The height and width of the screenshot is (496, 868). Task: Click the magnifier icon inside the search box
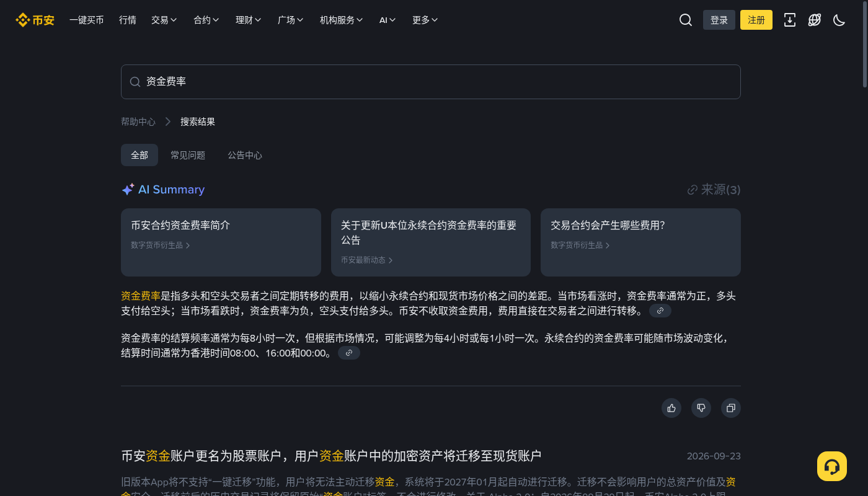pos(135,82)
